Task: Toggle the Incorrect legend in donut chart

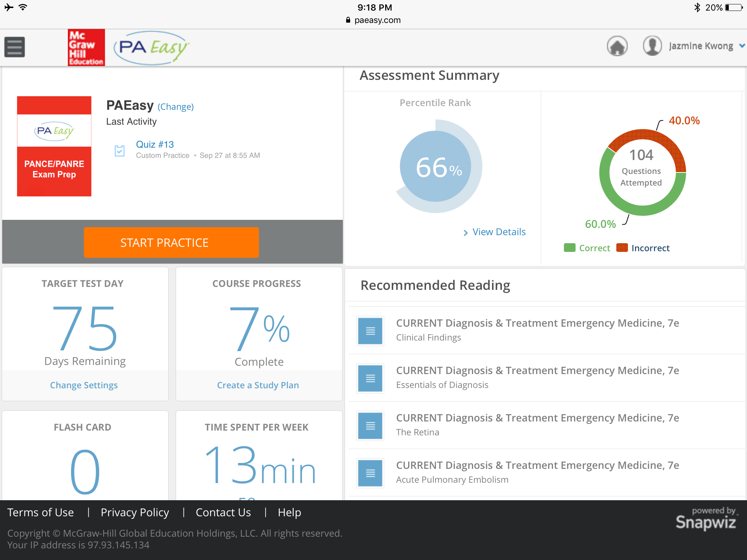Action: click(643, 248)
